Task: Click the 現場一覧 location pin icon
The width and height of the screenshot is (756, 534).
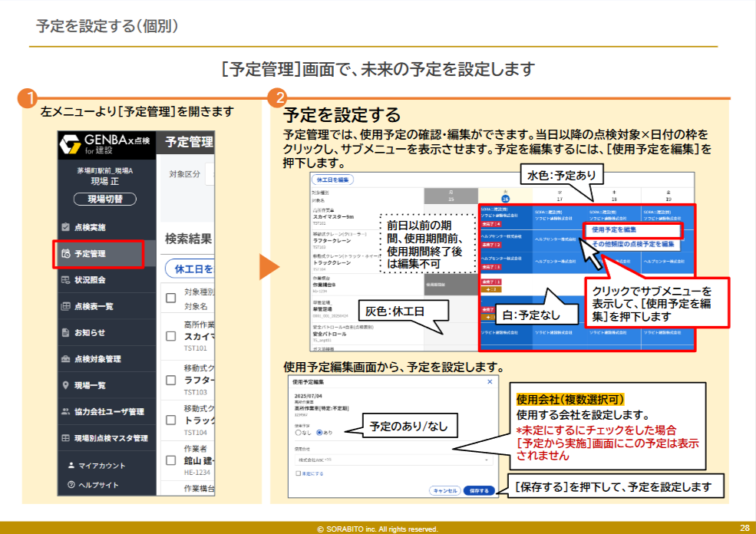Action: tap(66, 385)
